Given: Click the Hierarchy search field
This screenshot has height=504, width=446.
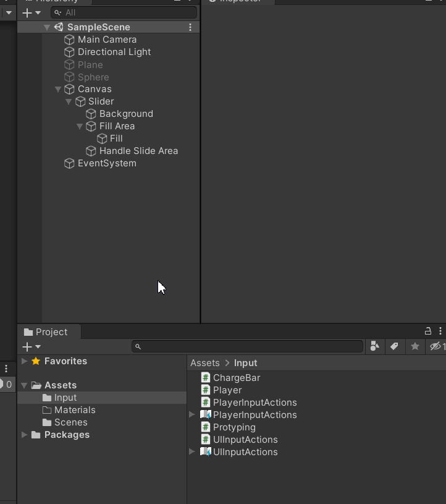Looking at the screenshot, I should (x=124, y=12).
